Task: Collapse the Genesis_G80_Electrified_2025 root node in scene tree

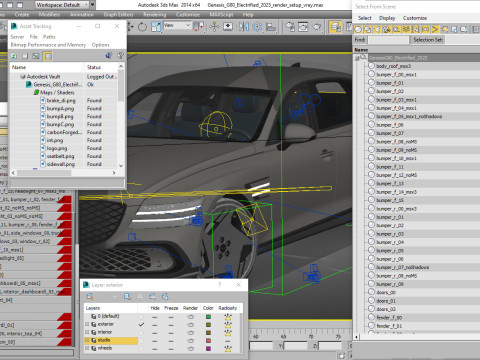Action: tap(357, 58)
